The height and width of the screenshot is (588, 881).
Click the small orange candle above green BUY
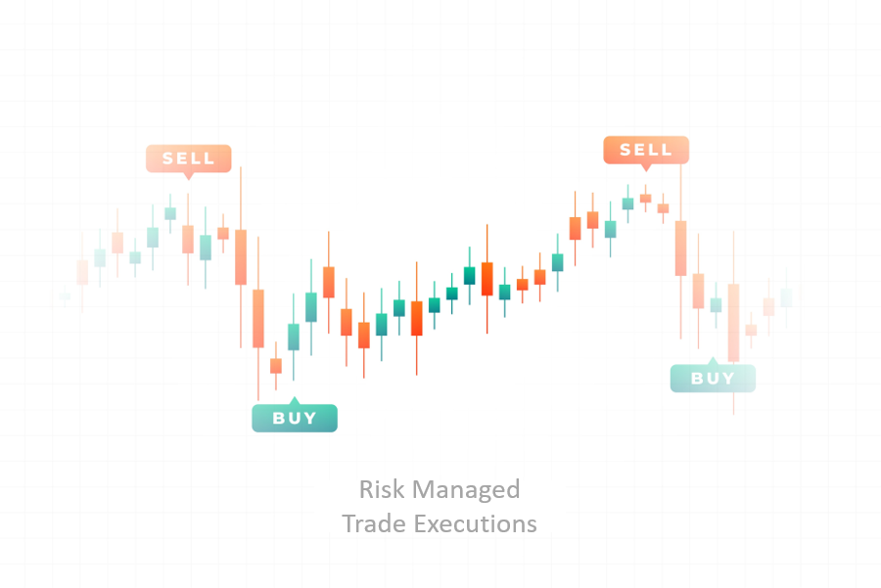click(x=276, y=365)
